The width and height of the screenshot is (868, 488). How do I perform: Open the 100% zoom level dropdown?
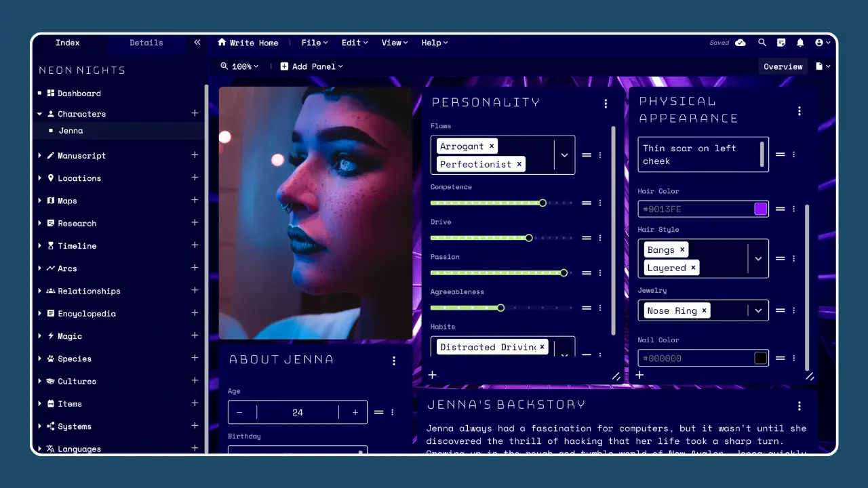[240, 66]
